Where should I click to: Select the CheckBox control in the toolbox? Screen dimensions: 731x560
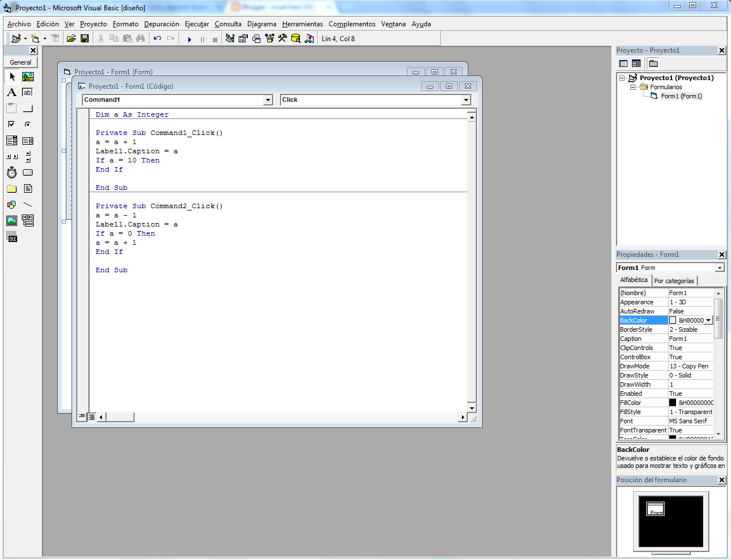pyautogui.click(x=11, y=124)
